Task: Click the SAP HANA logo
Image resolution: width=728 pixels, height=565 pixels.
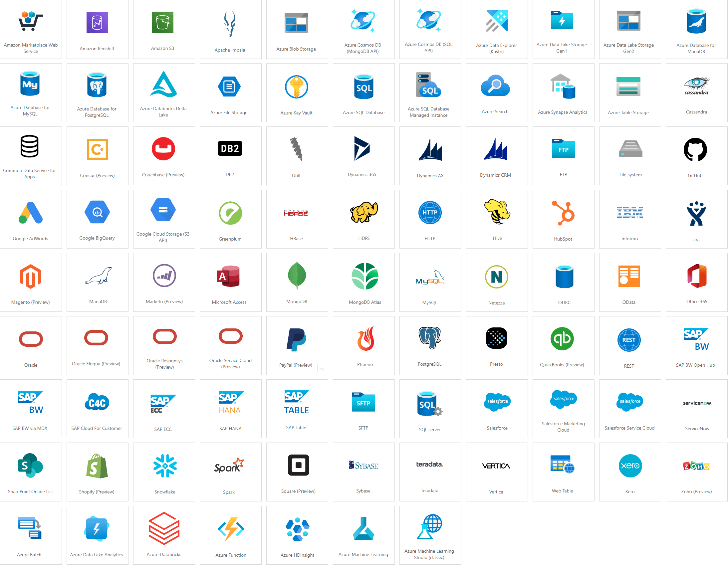Action: [x=231, y=402]
